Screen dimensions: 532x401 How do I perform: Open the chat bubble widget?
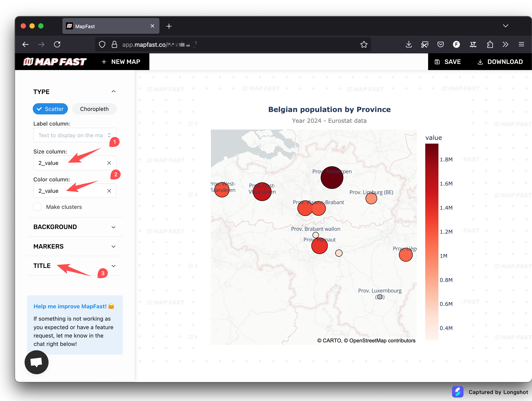(36, 362)
